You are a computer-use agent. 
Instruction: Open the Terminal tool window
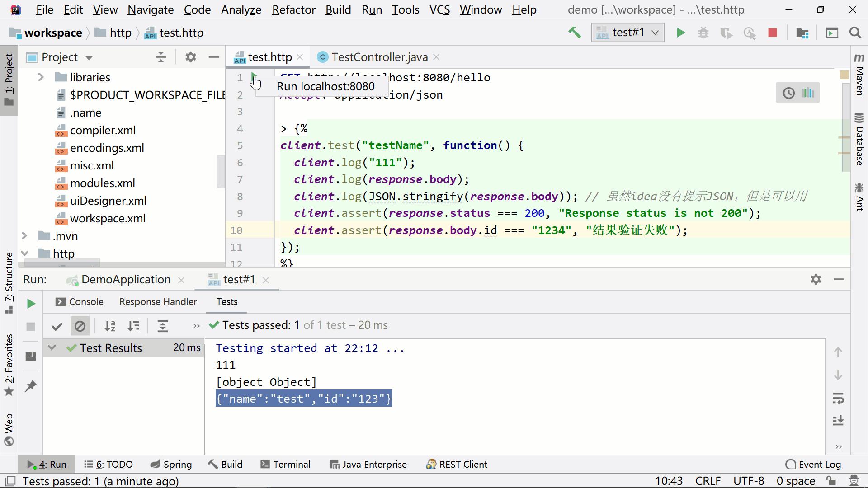[285, 465]
